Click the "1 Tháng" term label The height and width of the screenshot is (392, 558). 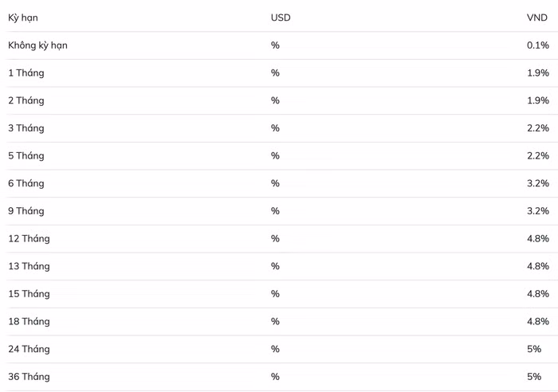(26, 73)
